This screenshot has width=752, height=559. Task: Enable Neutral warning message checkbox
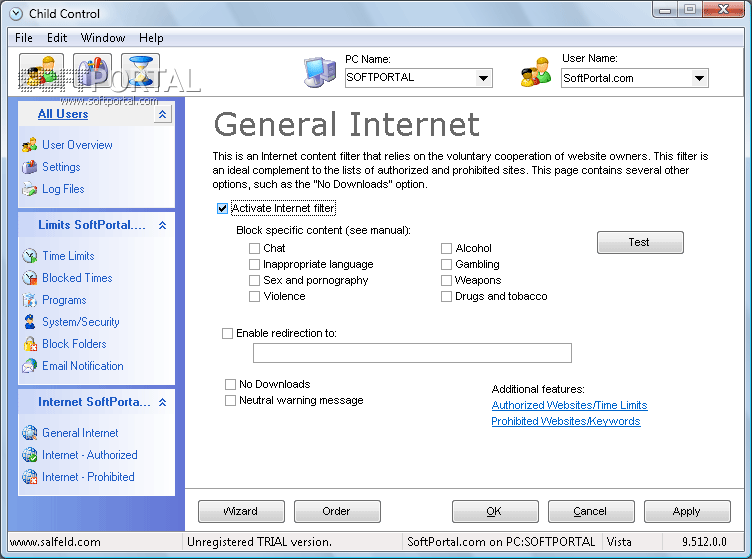pos(230,400)
